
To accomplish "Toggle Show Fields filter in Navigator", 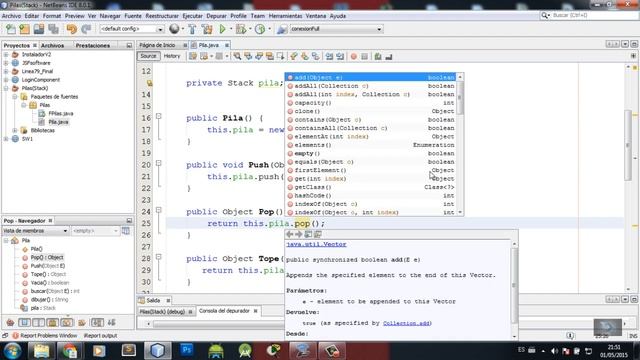I will pyautogui.click(x=24, y=323).
